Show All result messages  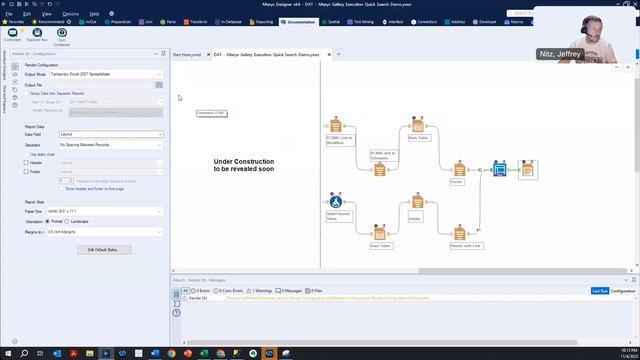[x=185, y=291]
